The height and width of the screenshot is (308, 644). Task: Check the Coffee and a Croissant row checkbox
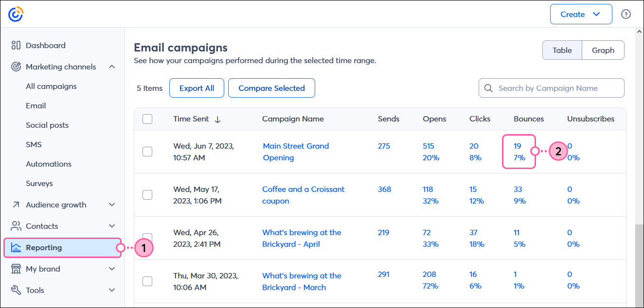point(147,195)
